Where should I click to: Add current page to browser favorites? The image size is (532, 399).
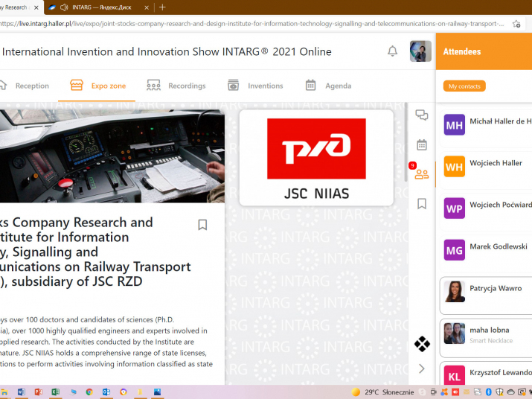[x=516, y=24]
